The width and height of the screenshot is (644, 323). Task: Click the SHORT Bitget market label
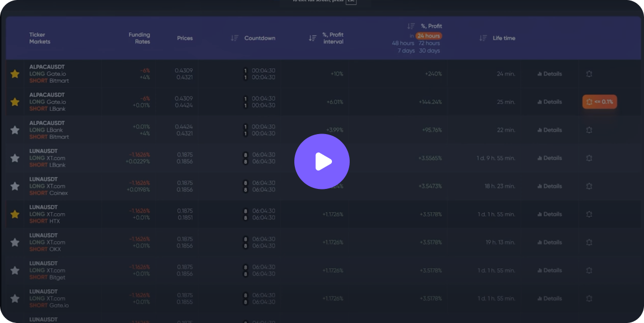pyautogui.click(x=47, y=278)
